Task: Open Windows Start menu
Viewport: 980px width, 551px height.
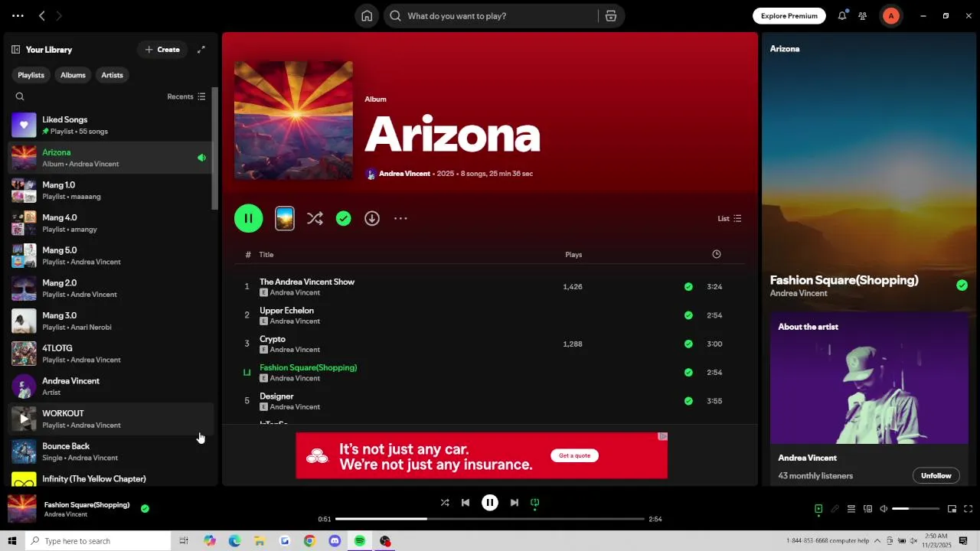Action: [x=11, y=541]
